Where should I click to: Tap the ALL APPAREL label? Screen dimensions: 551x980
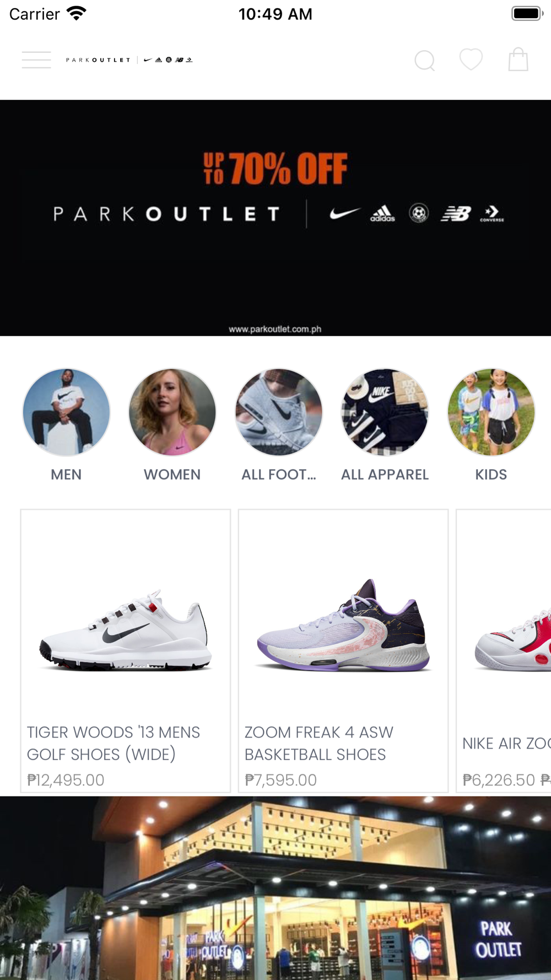coord(385,475)
